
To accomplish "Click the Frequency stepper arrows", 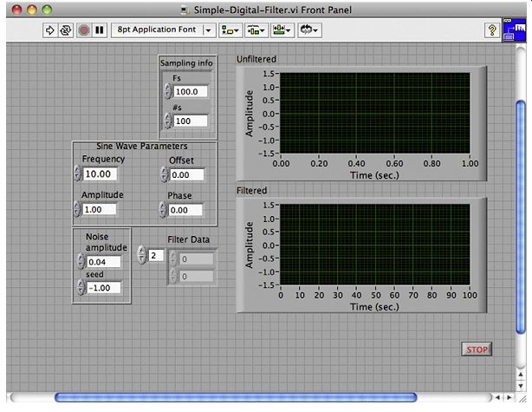I will coord(77,173).
